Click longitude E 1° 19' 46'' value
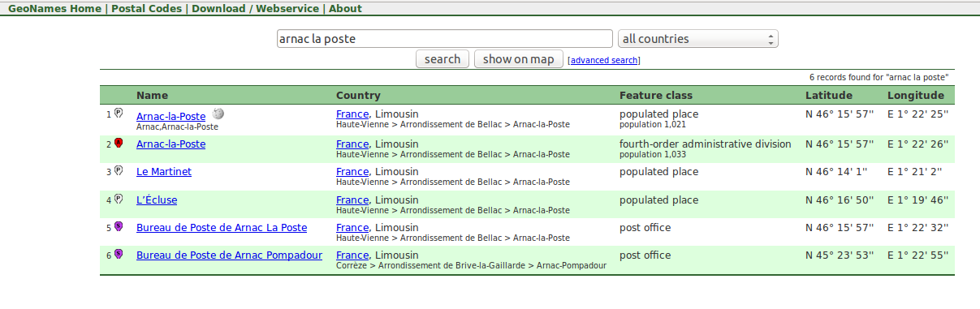This screenshot has width=980, height=309. [917, 200]
